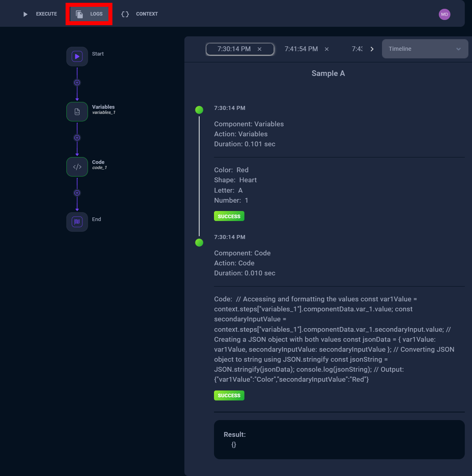Add step between Start and Variables
Image resolution: width=472 pixels, height=476 pixels.
click(x=77, y=83)
